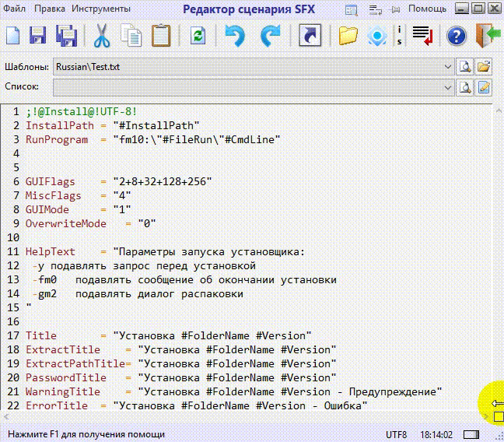The height and width of the screenshot is (442, 504).
Task: Open help via blue question mark icon
Action: point(457,35)
